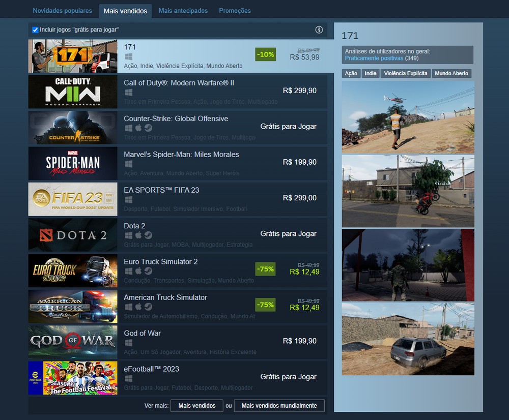Click Apple icon under Euro Truck Simulator 2
Viewport: 509px width, 420px height.
coord(138,271)
